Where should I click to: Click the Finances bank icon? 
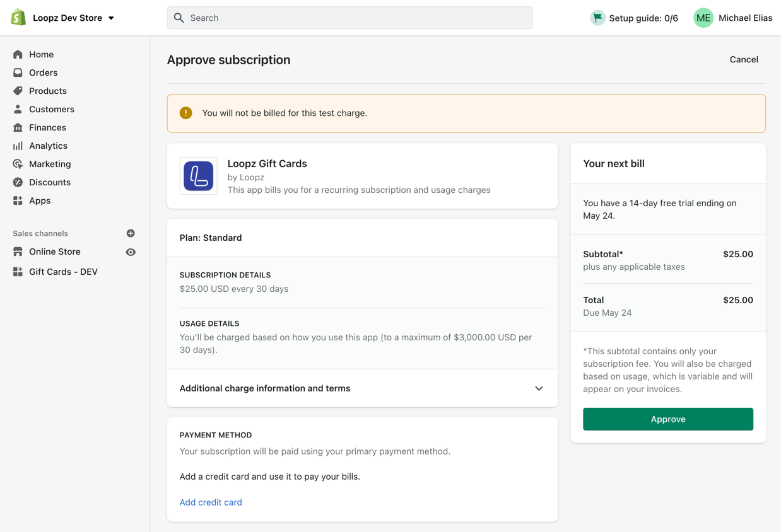[18, 128]
